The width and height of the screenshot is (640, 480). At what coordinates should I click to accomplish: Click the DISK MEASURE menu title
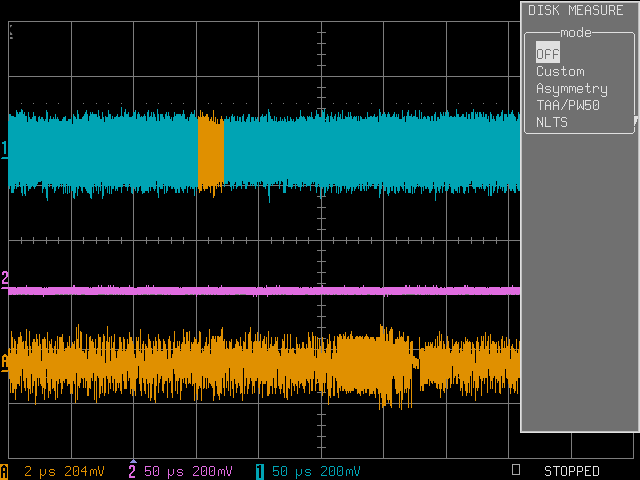(576, 10)
